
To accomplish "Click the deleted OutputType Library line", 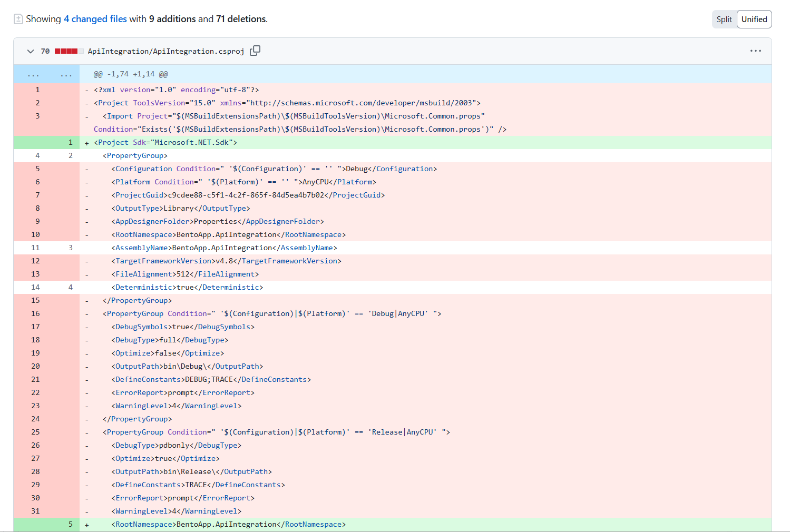I will coord(425,208).
